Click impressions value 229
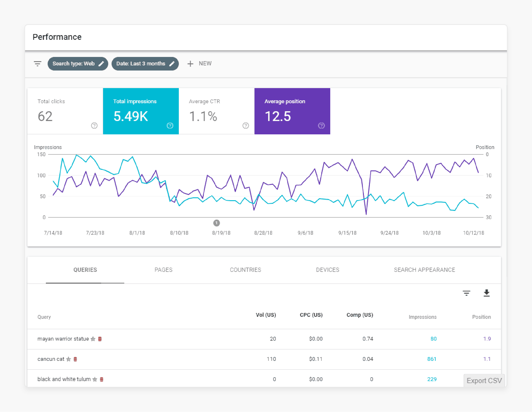The height and width of the screenshot is (412, 532). pyautogui.click(x=432, y=379)
